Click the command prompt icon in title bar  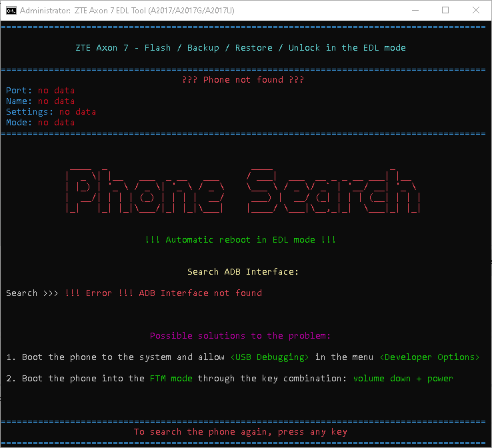(11, 11)
